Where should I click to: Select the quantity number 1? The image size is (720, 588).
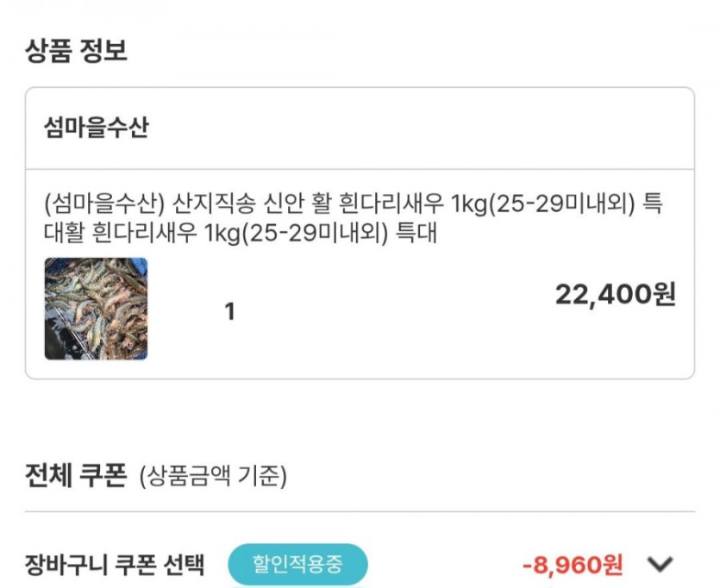229,311
